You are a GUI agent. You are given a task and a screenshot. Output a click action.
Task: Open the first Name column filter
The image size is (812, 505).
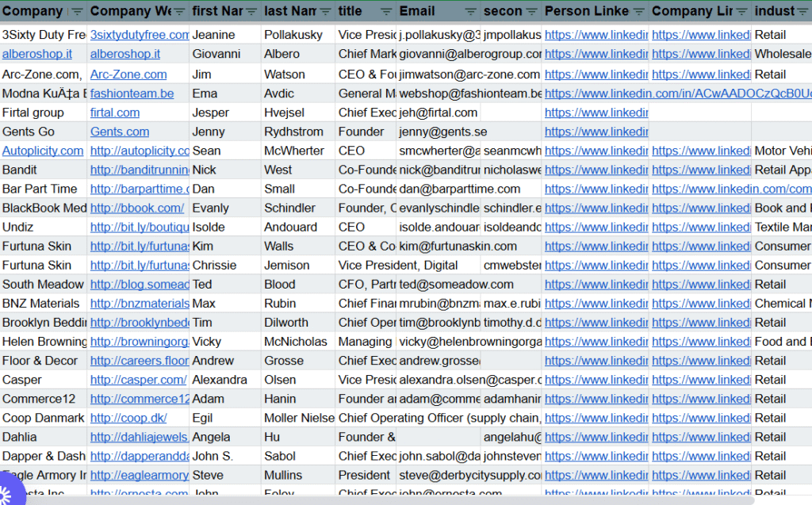(251, 11)
